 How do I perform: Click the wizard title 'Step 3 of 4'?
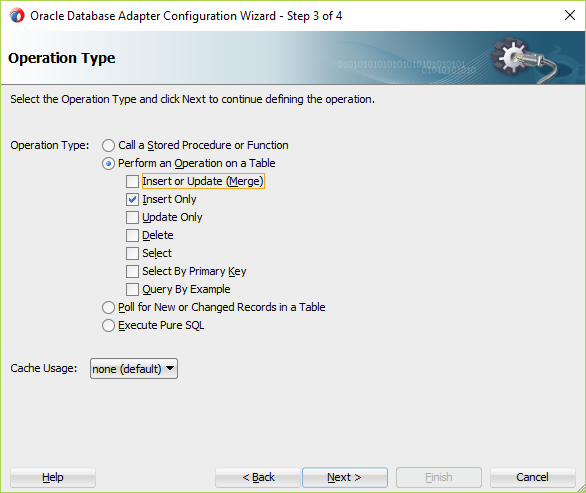314,16
